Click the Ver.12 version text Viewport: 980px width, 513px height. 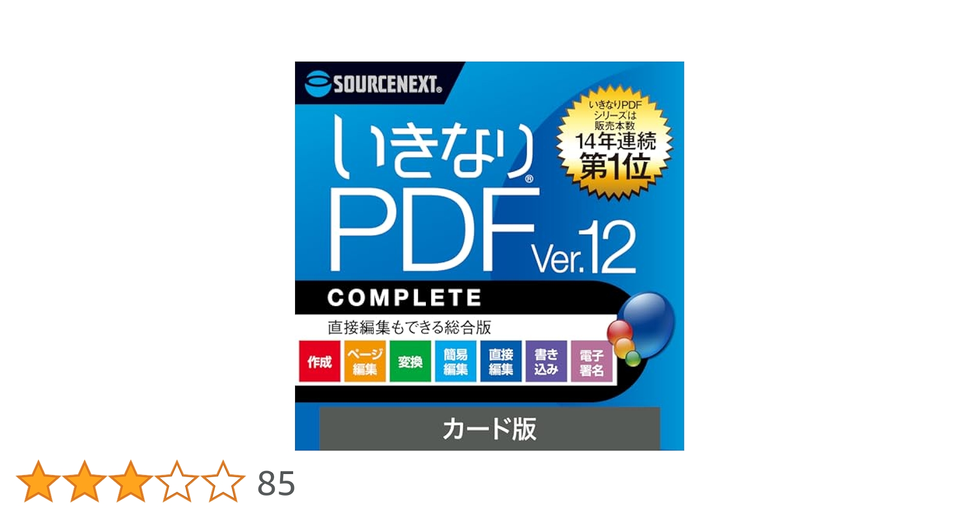click(584, 248)
